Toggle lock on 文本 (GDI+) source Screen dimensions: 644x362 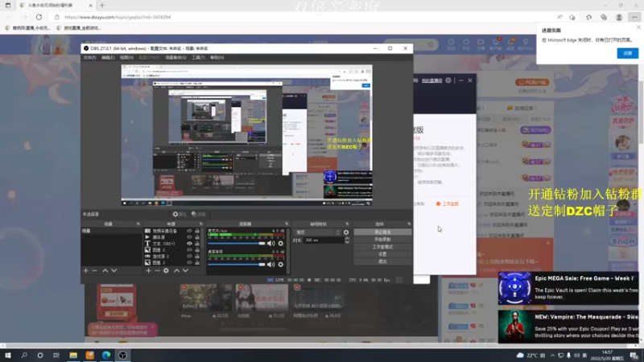(x=197, y=244)
